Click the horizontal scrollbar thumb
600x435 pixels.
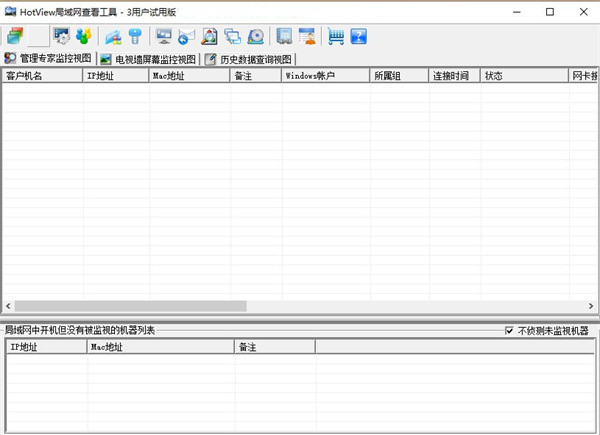click(x=130, y=306)
